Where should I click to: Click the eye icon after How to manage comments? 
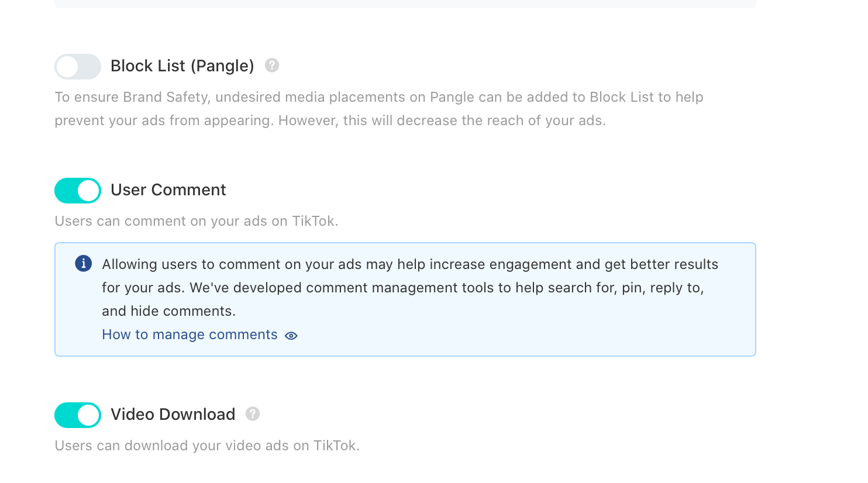click(291, 336)
